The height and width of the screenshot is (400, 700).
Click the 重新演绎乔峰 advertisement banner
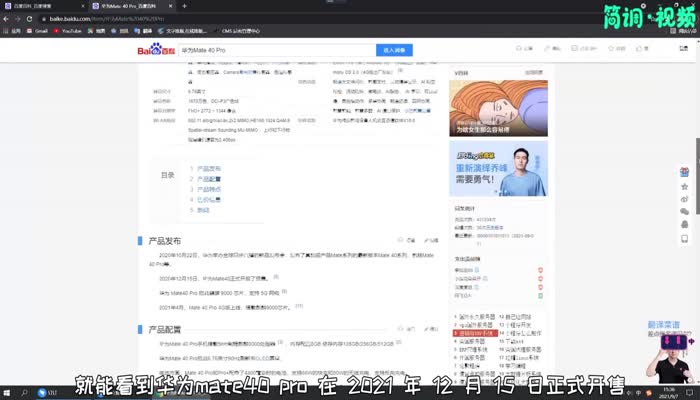[497, 168]
